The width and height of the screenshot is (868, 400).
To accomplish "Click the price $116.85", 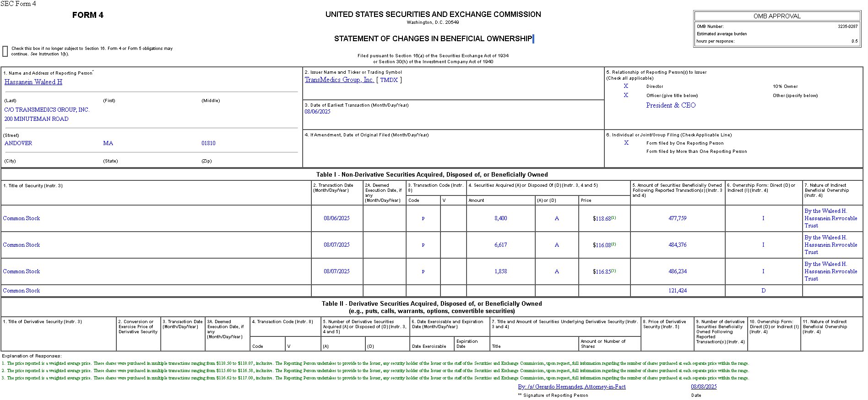I will point(602,272).
